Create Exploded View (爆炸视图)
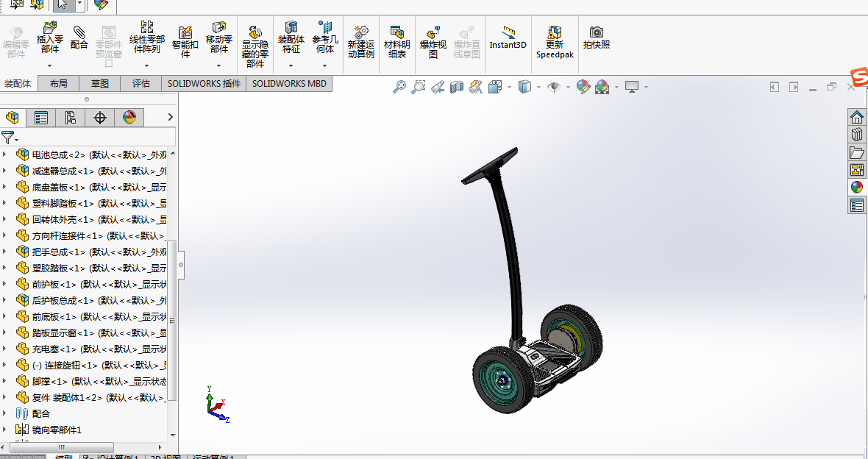868x459 pixels. (x=433, y=41)
